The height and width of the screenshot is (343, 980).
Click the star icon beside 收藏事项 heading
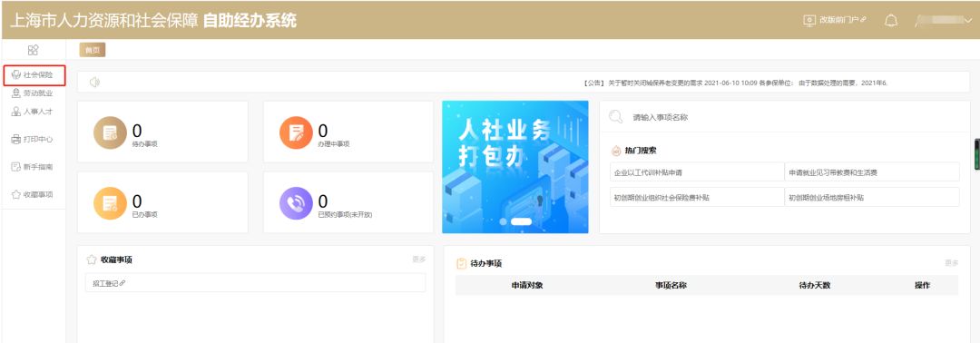(92, 260)
